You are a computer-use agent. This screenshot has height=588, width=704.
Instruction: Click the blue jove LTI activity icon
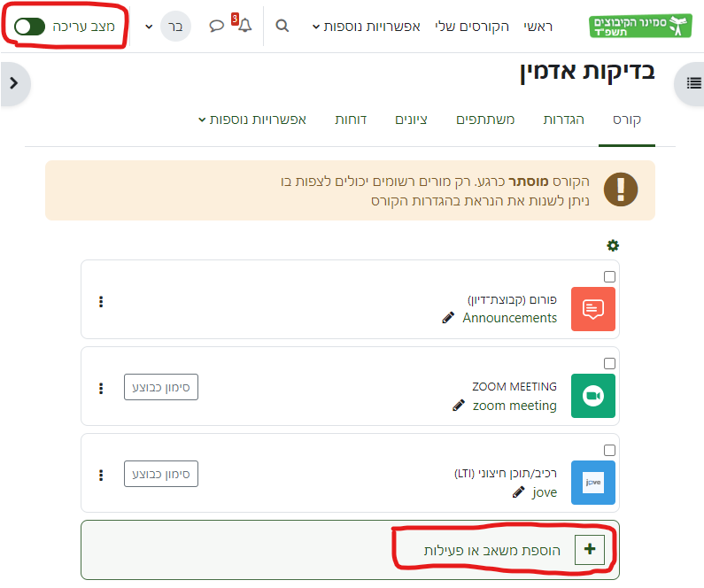[592, 483]
